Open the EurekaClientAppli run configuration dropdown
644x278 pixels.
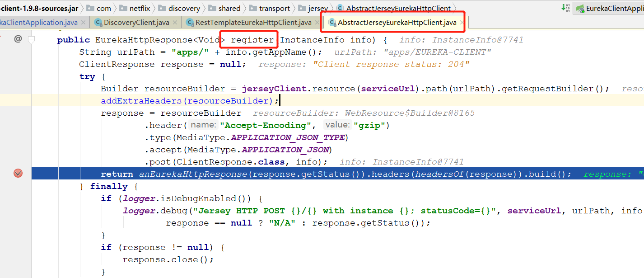pos(609,8)
